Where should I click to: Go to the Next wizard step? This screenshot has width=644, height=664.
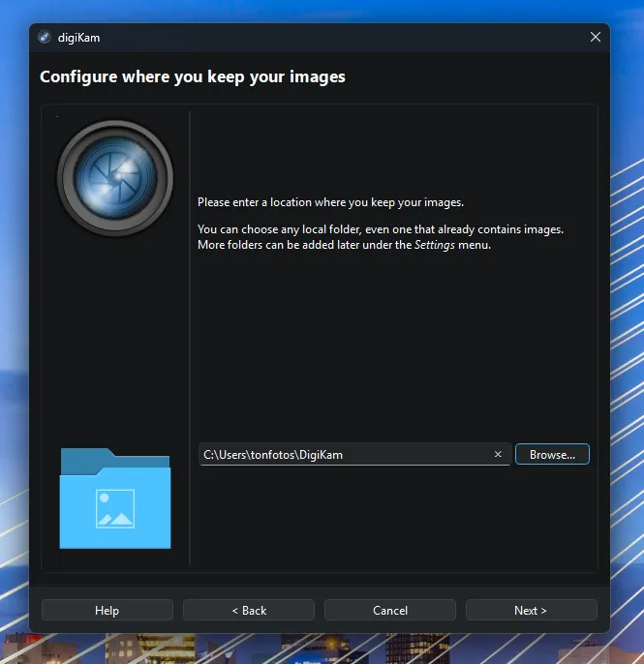pyautogui.click(x=532, y=610)
